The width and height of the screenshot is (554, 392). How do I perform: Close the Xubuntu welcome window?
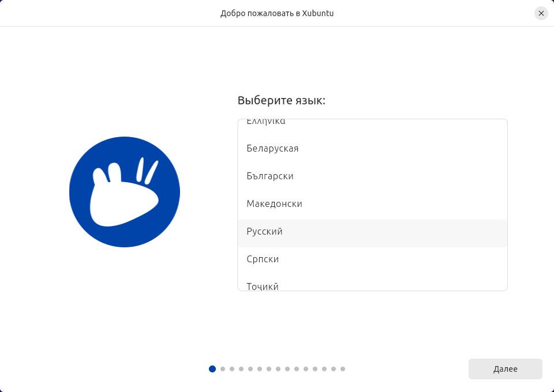(x=541, y=13)
